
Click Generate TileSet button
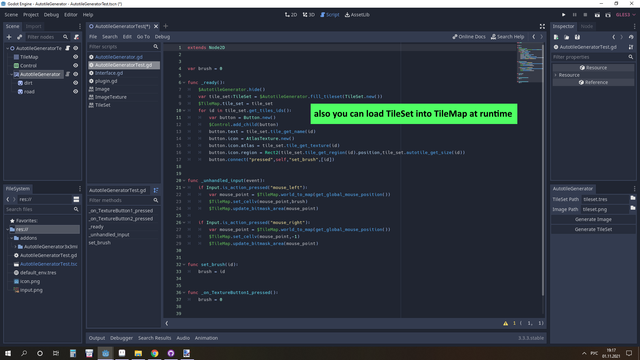593,229
